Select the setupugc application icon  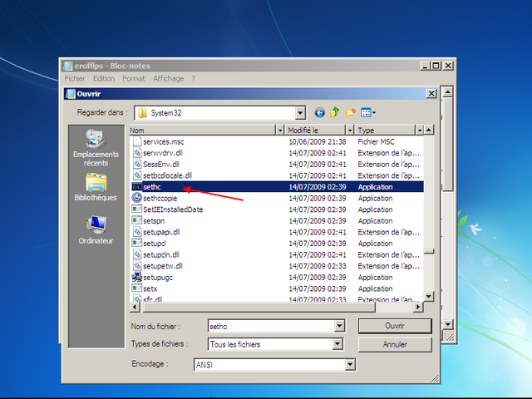click(136, 277)
